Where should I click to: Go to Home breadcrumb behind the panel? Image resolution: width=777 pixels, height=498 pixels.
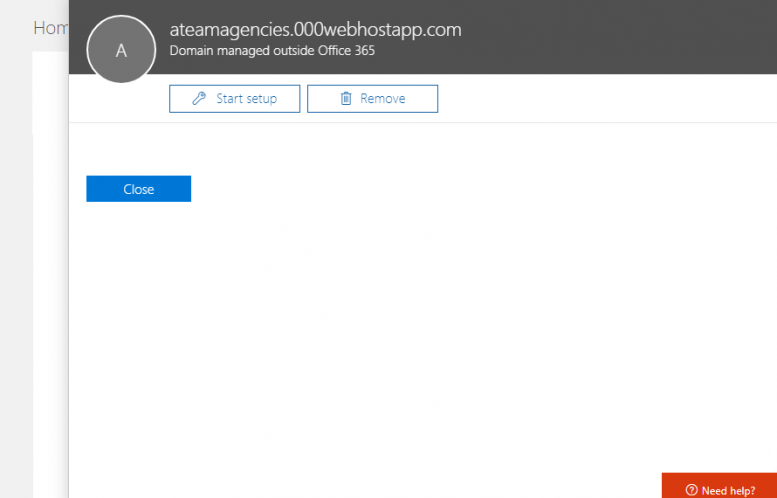point(51,28)
